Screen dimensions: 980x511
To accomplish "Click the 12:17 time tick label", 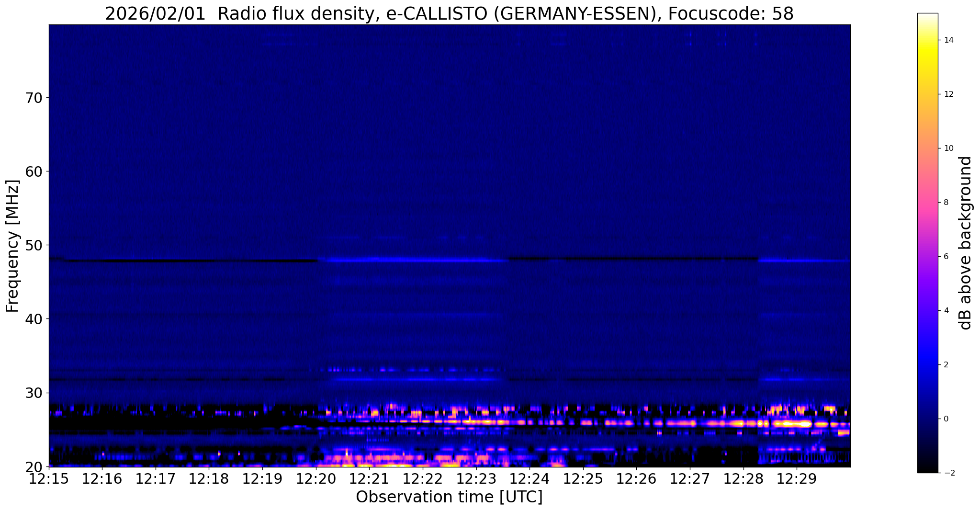I will [x=156, y=478].
